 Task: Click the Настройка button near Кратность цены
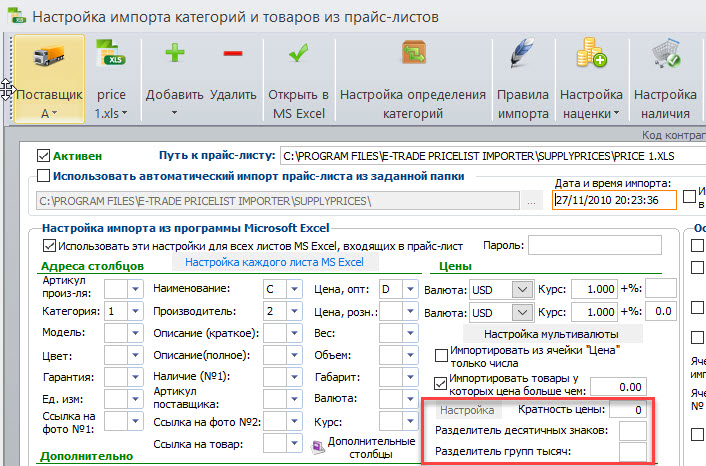[x=467, y=410]
